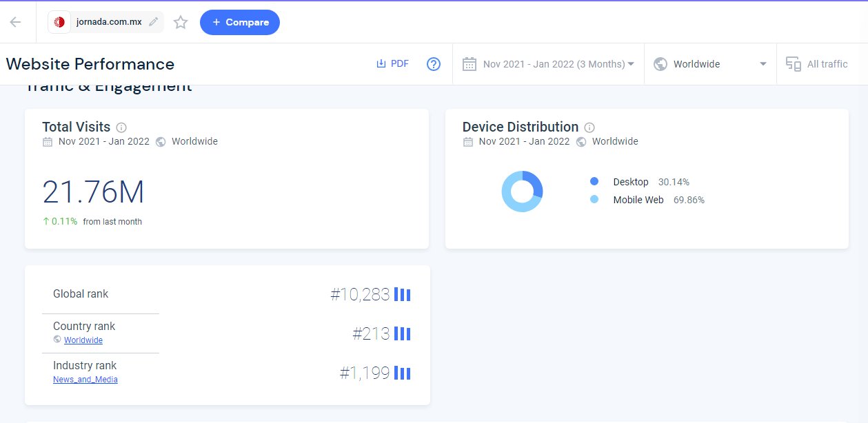This screenshot has height=423, width=868.
Task: Click the Global rank label
Action: coord(81,293)
